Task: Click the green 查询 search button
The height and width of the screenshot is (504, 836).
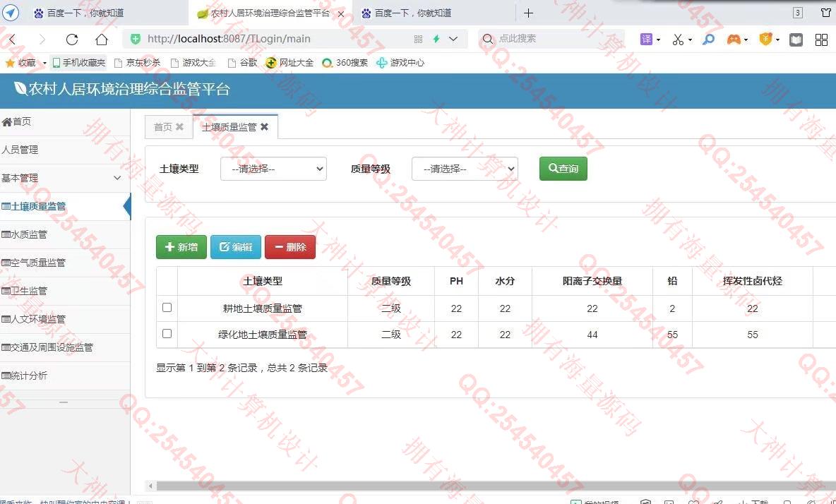Action: click(x=563, y=169)
